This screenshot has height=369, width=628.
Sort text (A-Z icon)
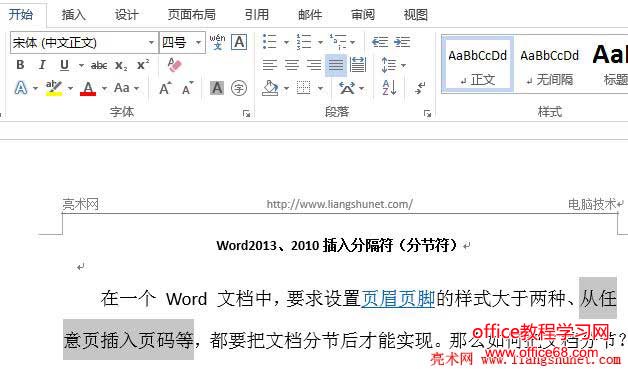(389, 88)
